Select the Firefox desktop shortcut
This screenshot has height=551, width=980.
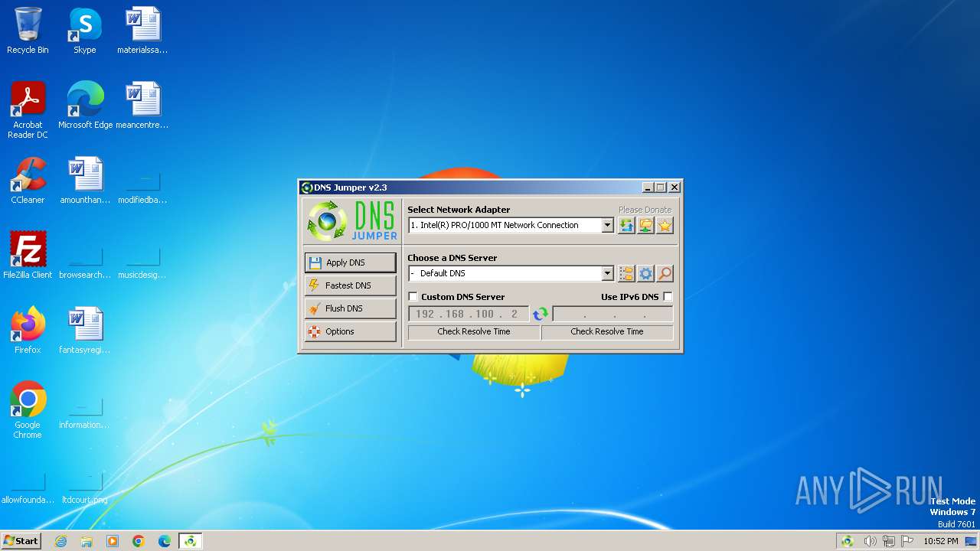click(28, 331)
